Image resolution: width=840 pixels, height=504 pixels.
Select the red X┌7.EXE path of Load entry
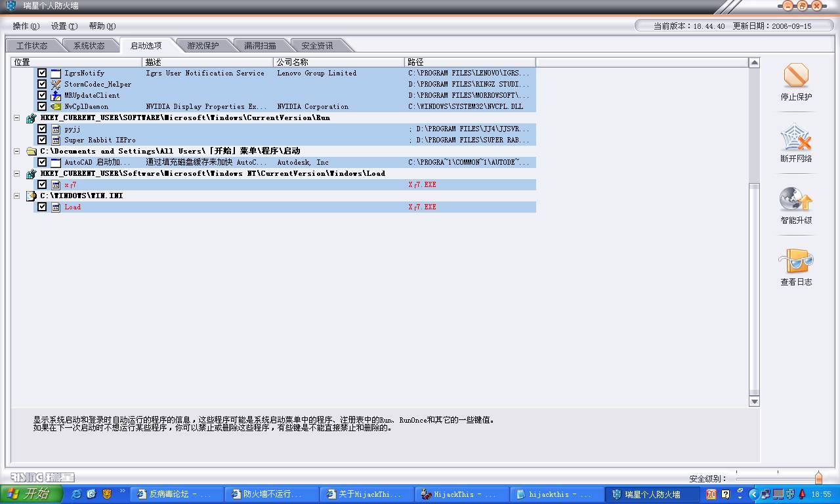click(x=422, y=207)
